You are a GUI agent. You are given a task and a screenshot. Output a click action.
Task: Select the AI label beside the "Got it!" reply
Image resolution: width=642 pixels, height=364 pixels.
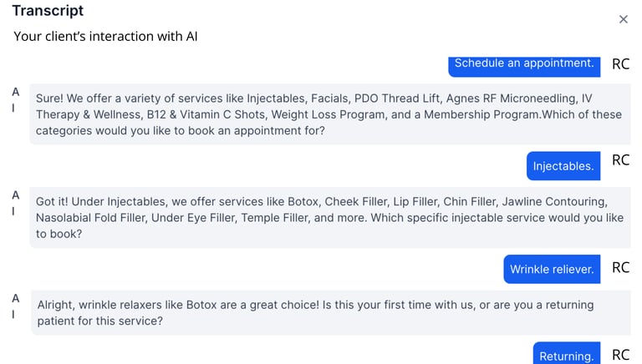pos(16,203)
